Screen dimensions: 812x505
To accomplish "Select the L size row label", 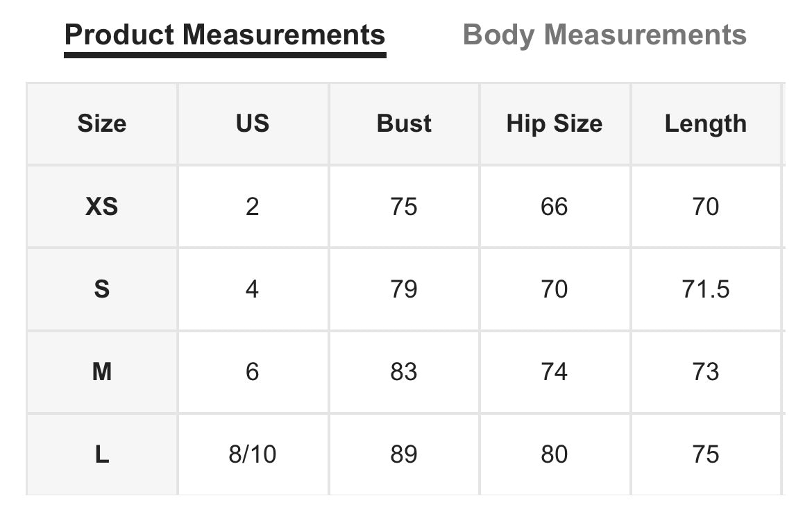I will tap(102, 455).
